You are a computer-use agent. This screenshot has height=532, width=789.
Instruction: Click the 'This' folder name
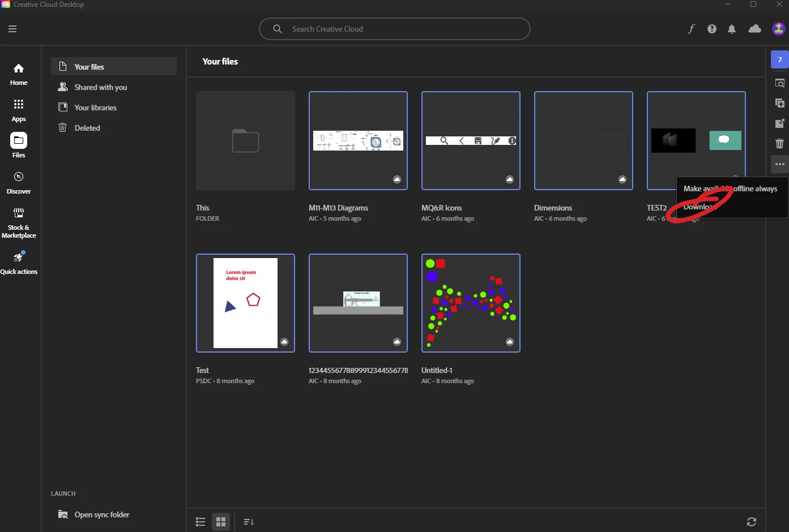point(202,208)
